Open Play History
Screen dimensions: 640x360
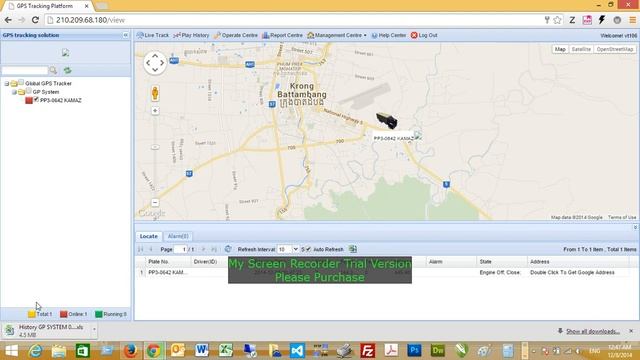(x=191, y=36)
